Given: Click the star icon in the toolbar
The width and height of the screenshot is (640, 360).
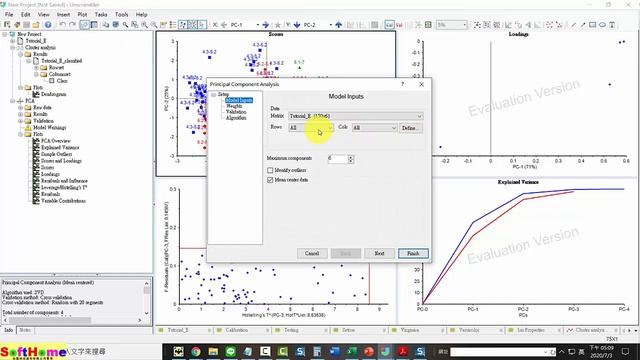Looking at the screenshot, I should click(x=278, y=25).
